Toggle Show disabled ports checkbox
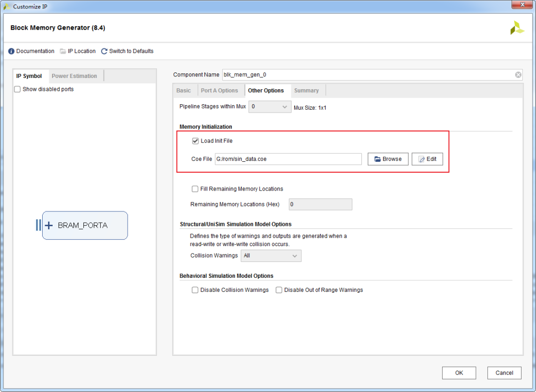536x392 pixels. (x=17, y=89)
